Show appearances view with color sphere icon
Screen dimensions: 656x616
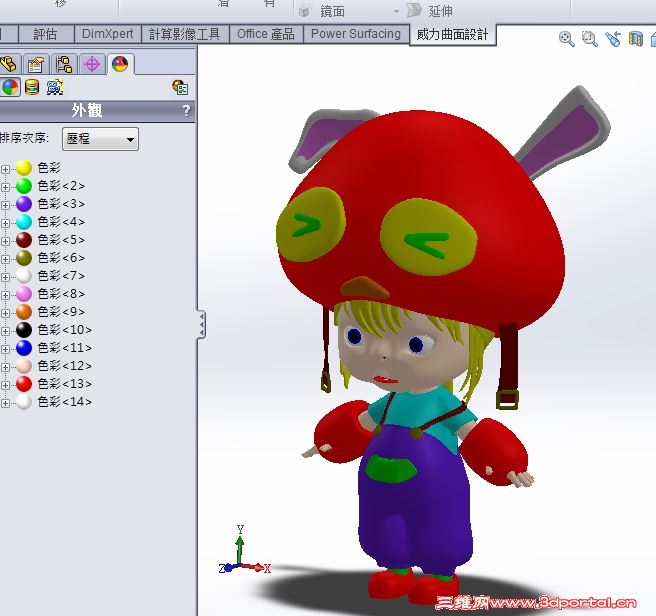10,87
